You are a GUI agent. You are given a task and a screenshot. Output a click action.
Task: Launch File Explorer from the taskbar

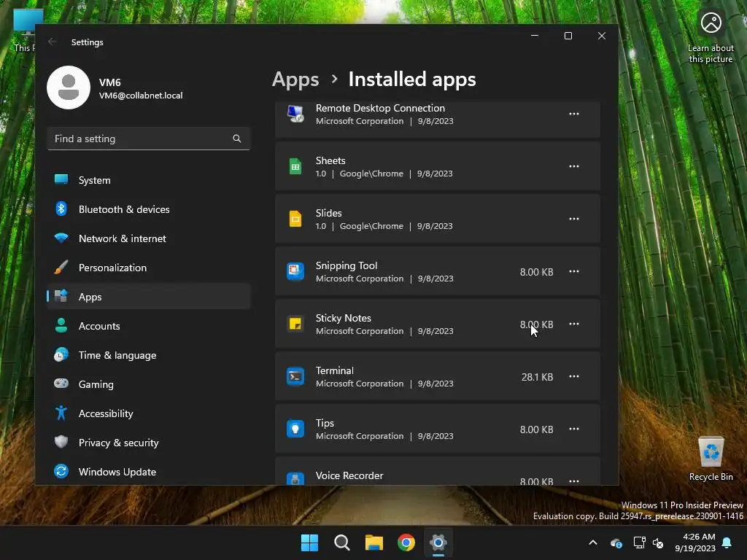click(374, 542)
